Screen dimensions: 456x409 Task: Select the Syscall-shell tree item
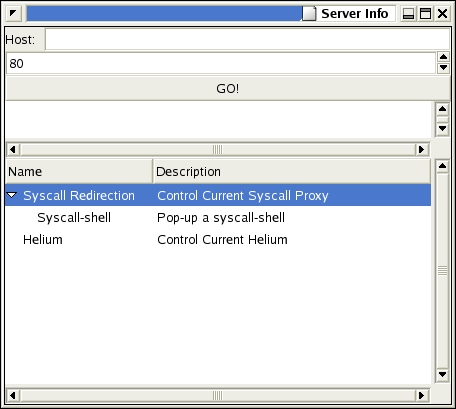pyautogui.click(x=74, y=218)
